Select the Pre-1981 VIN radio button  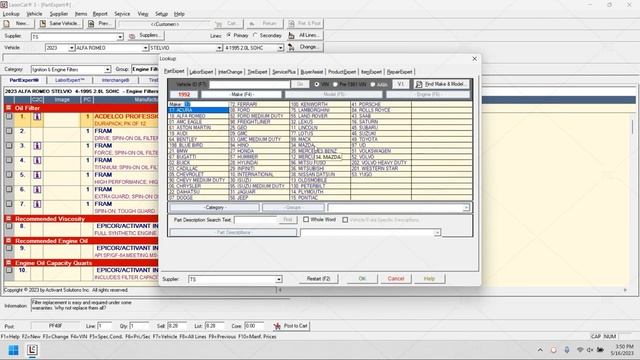point(335,84)
